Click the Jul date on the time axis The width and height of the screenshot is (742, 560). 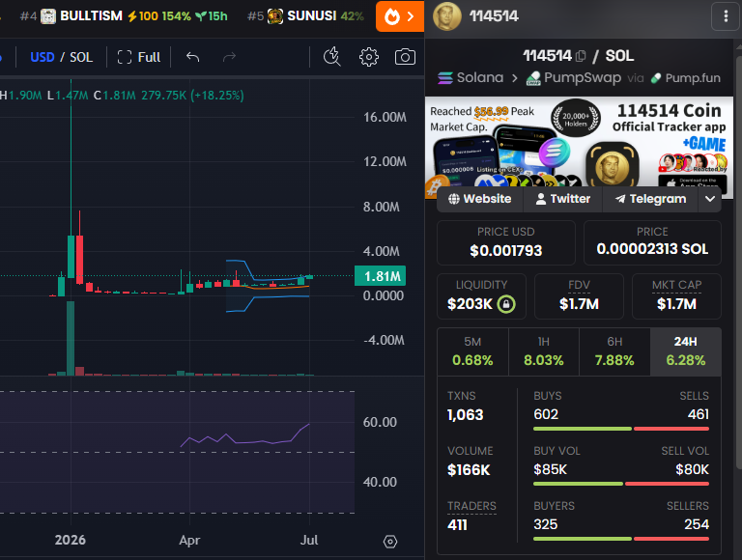tap(309, 540)
